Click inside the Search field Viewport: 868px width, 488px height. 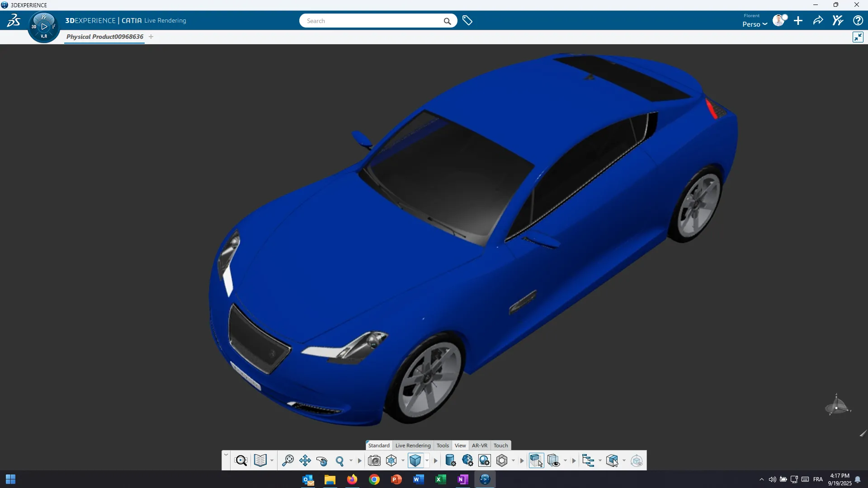(371, 20)
